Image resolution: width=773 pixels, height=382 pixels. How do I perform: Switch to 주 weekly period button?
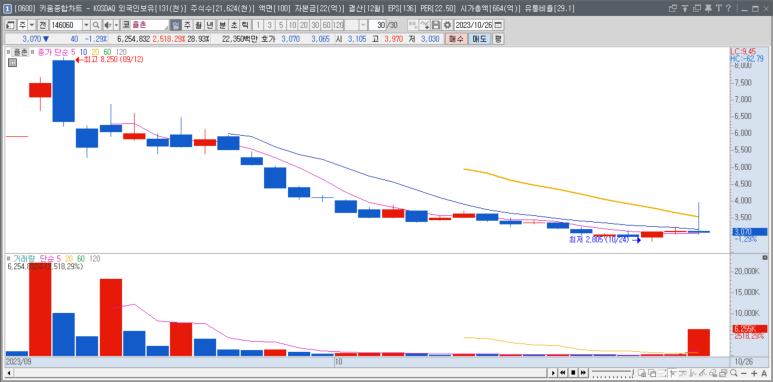point(187,25)
